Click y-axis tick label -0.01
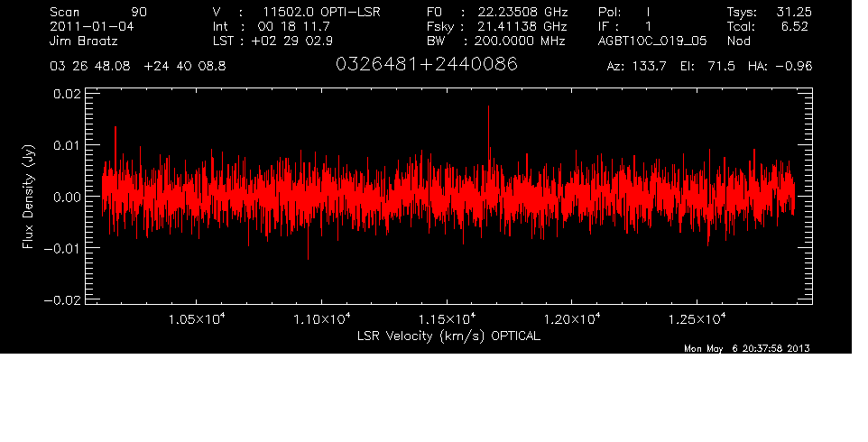This screenshot has width=868, height=442. pyautogui.click(x=61, y=248)
